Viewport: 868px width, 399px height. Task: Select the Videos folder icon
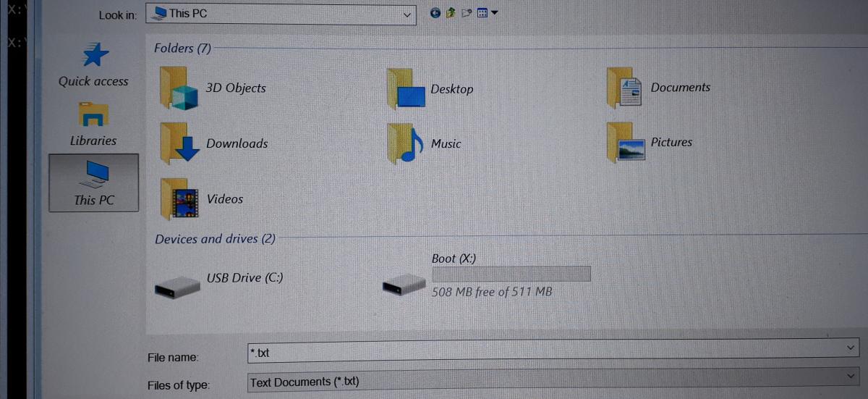(180, 199)
